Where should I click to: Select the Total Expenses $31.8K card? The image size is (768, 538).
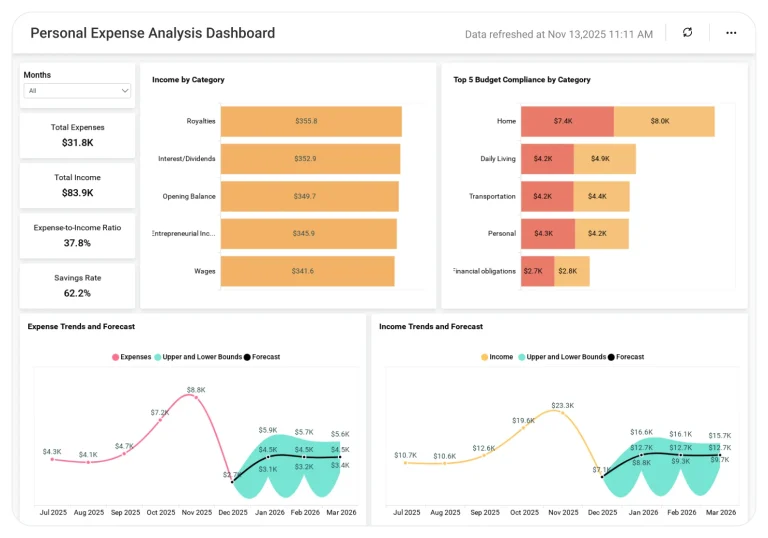pyautogui.click(x=77, y=135)
